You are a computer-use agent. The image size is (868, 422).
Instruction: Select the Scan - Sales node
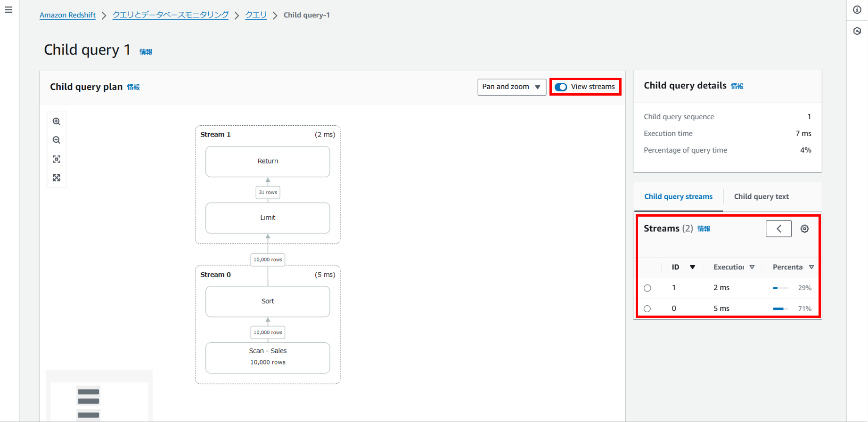268,358
